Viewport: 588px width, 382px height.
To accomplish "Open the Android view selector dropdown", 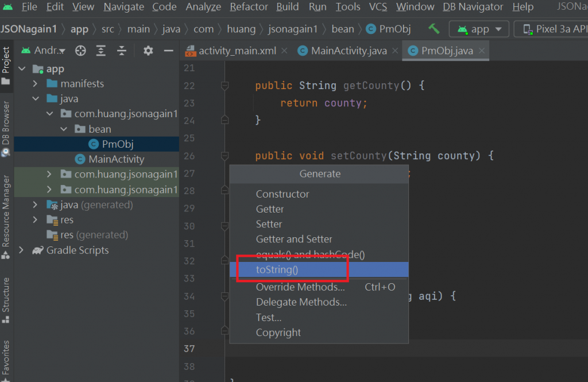I will [x=44, y=51].
